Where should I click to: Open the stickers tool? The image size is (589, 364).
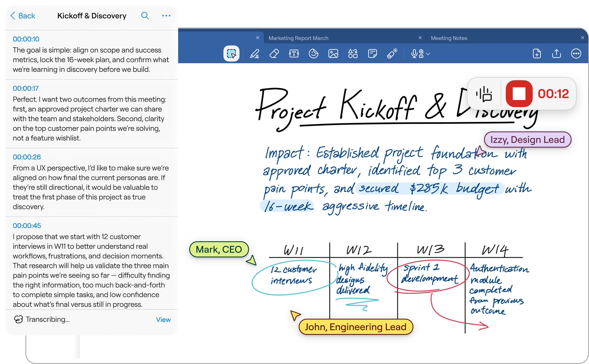point(313,53)
